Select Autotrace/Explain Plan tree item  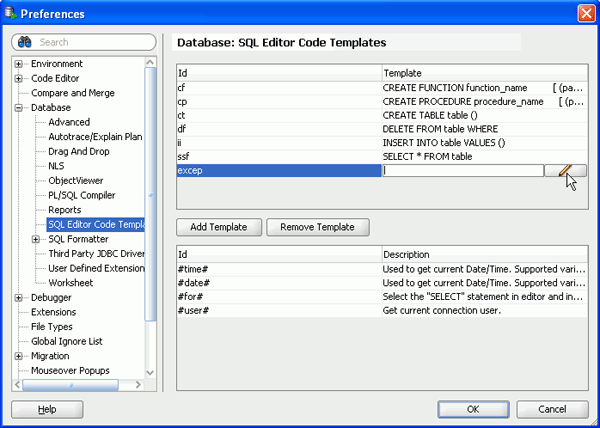pos(95,137)
